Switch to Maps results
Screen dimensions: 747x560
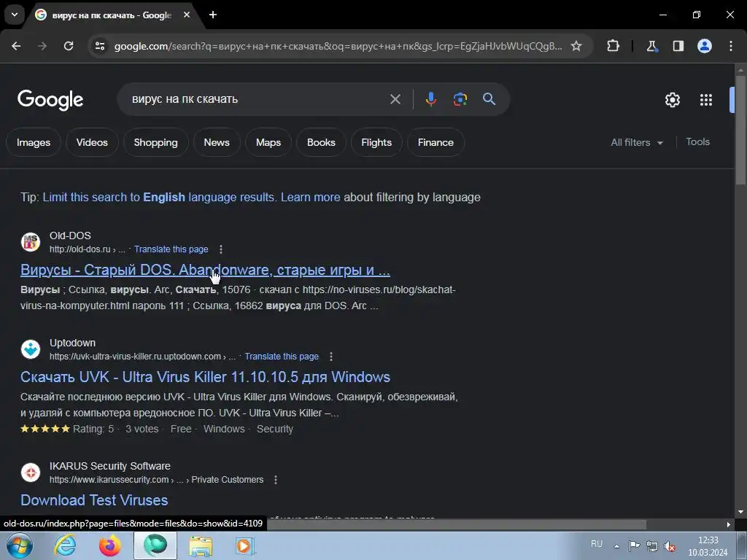coord(268,142)
